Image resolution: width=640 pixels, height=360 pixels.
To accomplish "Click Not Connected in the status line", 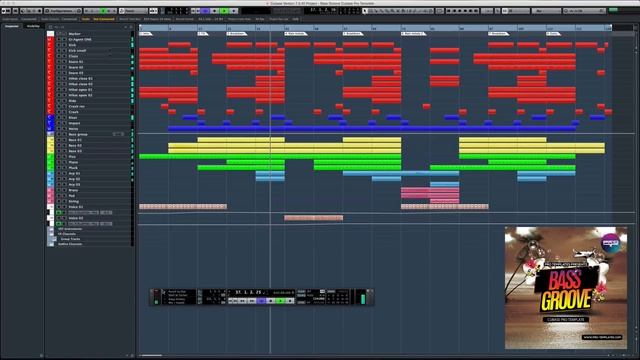I will pos(104,19).
